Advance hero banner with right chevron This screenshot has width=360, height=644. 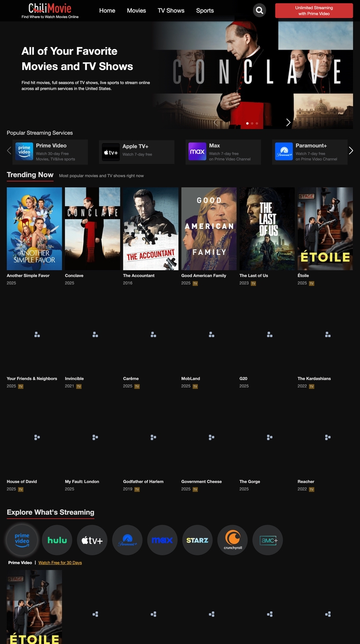click(288, 122)
